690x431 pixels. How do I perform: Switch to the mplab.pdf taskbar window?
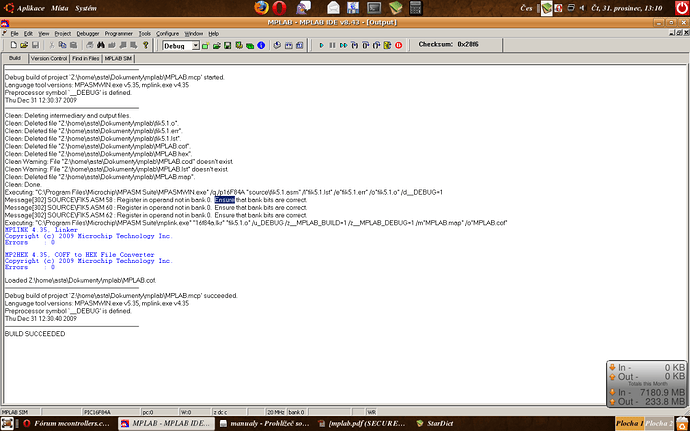point(361,424)
